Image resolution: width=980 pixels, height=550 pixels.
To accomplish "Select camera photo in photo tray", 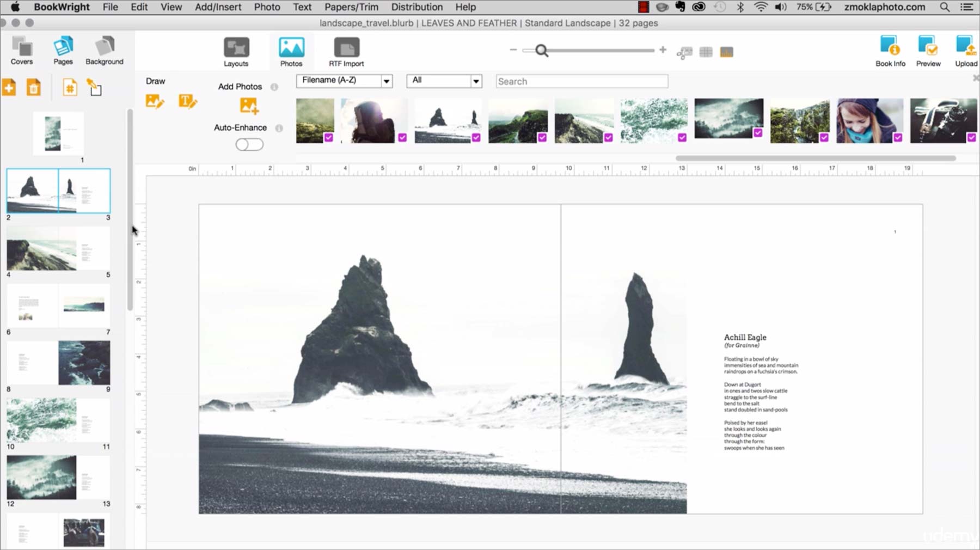I will 943,121.
